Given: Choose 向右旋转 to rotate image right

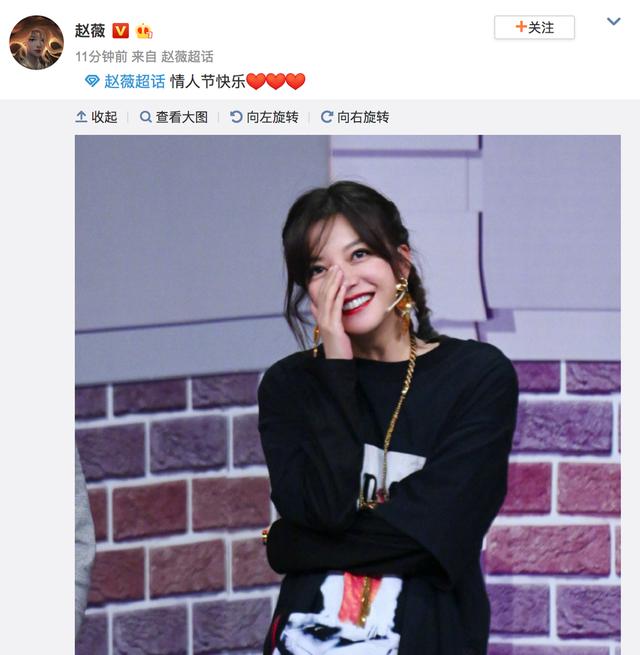Looking at the screenshot, I should (363, 117).
